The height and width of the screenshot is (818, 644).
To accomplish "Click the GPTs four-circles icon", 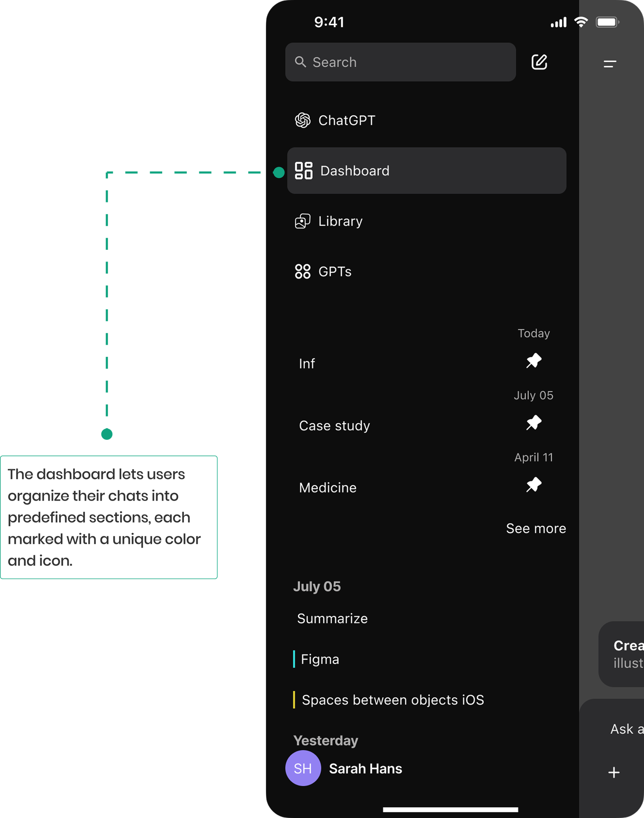I will tap(303, 272).
